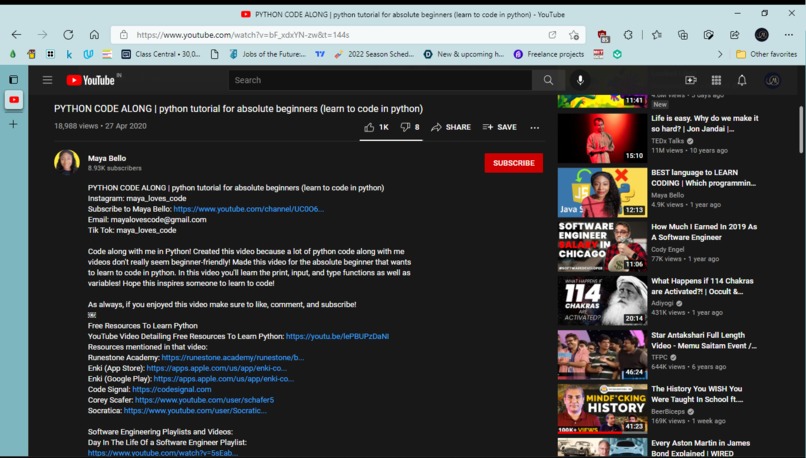Viewport: 806px width, 458px height.
Task: Open Software Engineer Salary Chicago thumbnail
Action: (602, 246)
